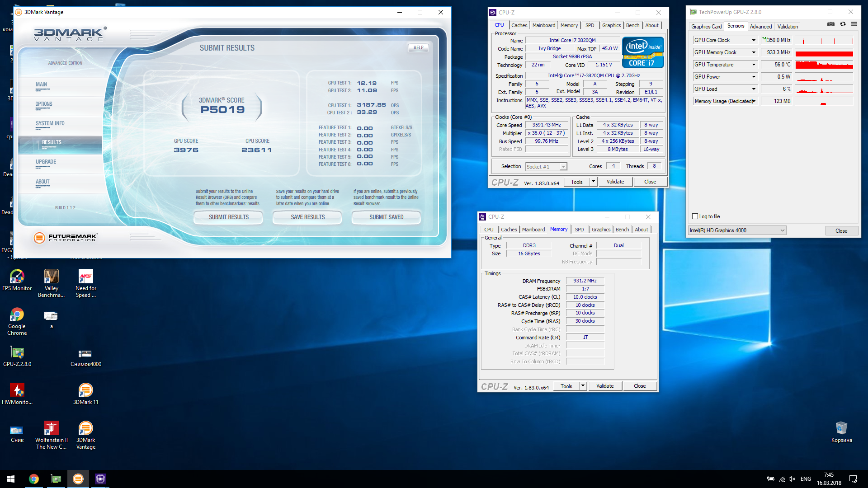Open Tools dropdown arrow in upper CPU-Z
Image resolution: width=868 pixels, height=488 pixels.
pos(593,182)
